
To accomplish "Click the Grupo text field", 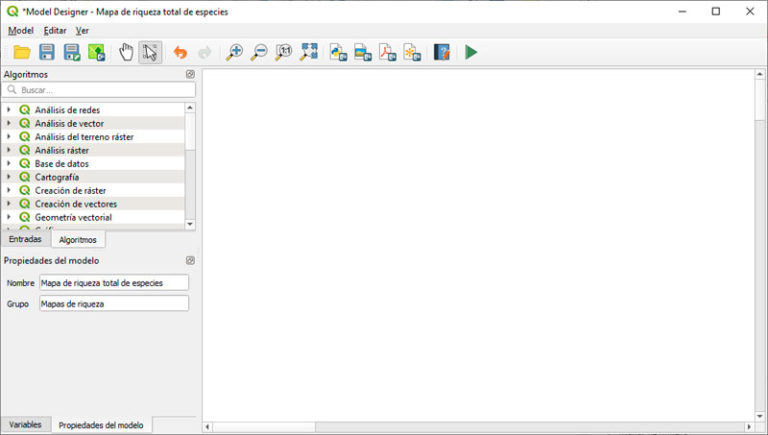I will pos(114,303).
